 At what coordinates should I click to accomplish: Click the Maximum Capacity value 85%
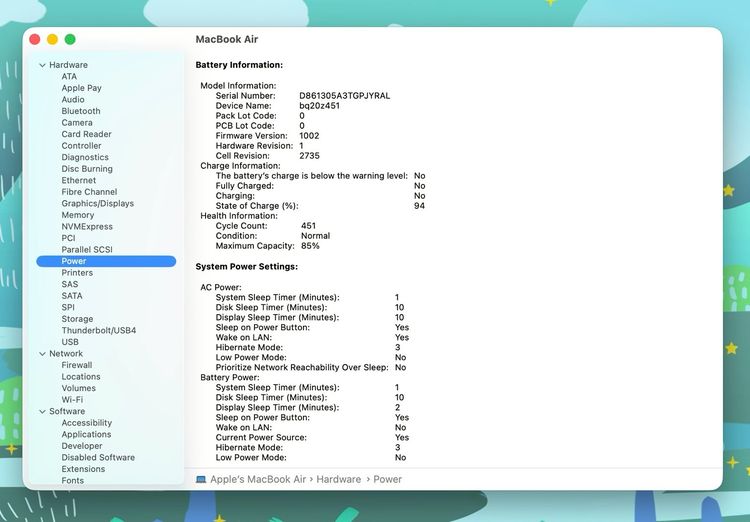(310, 246)
